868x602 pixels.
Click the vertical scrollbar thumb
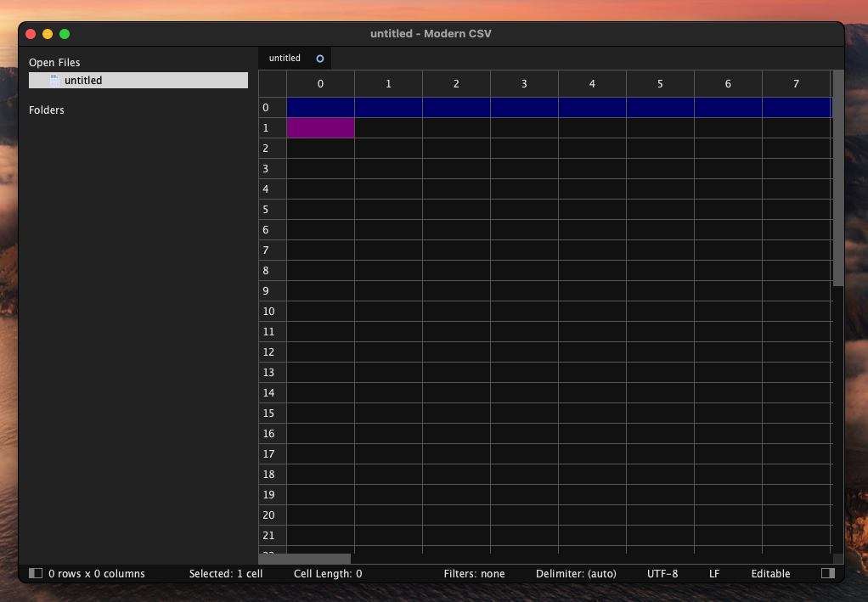click(838, 178)
